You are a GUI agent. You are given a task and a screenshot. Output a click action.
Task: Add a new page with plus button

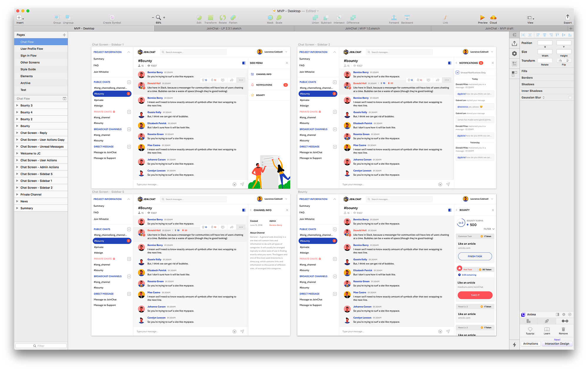click(64, 35)
